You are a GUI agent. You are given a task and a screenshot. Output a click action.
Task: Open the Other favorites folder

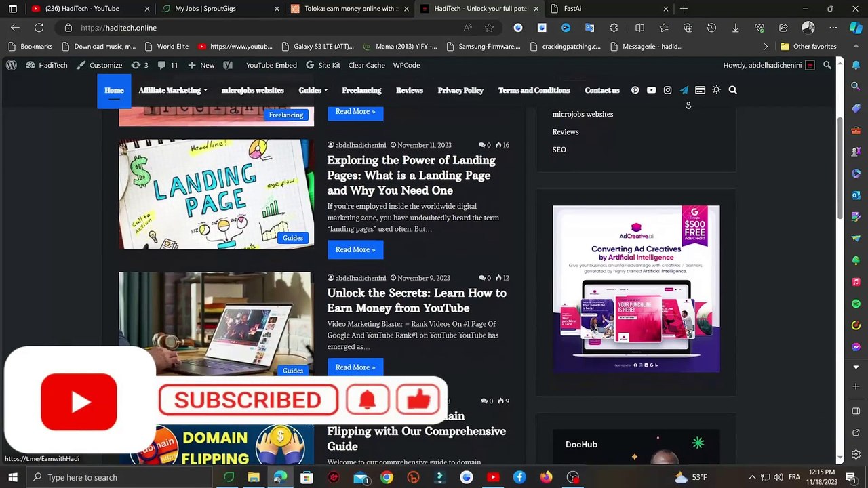(808, 47)
